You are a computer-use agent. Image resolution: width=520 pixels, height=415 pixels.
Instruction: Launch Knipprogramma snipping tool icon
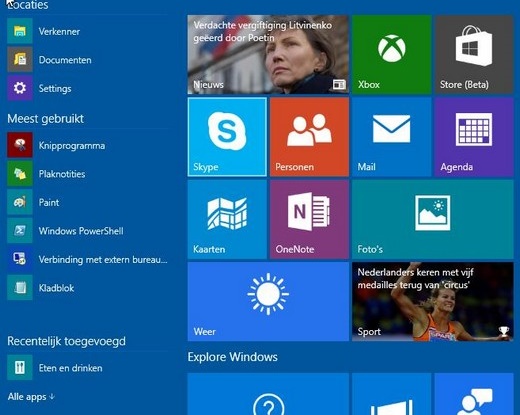click(20, 145)
